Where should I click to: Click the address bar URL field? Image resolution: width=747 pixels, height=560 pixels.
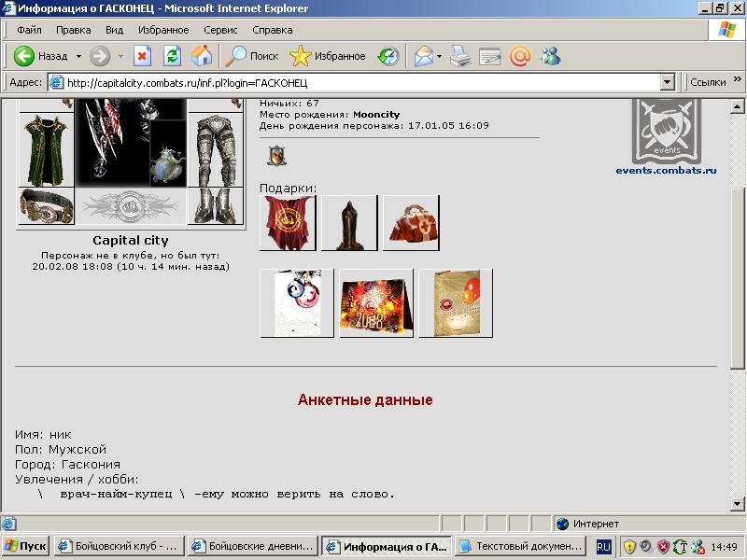354,83
